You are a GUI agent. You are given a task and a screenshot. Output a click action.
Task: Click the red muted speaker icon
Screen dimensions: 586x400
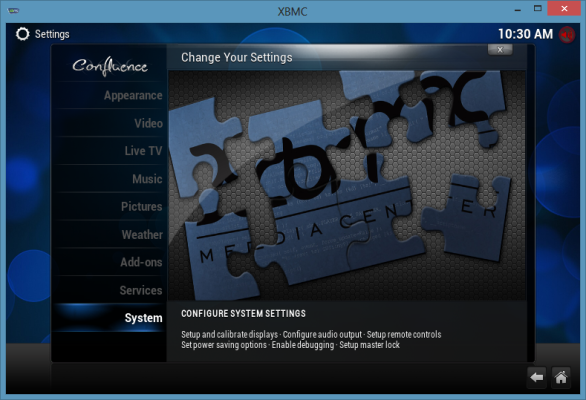567,34
